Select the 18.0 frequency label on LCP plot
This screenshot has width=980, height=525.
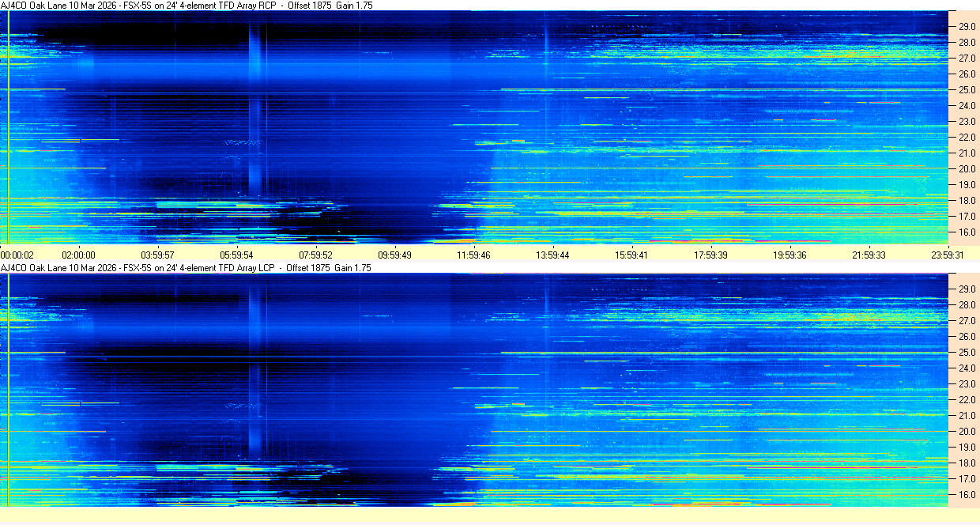tap(967, 463)
